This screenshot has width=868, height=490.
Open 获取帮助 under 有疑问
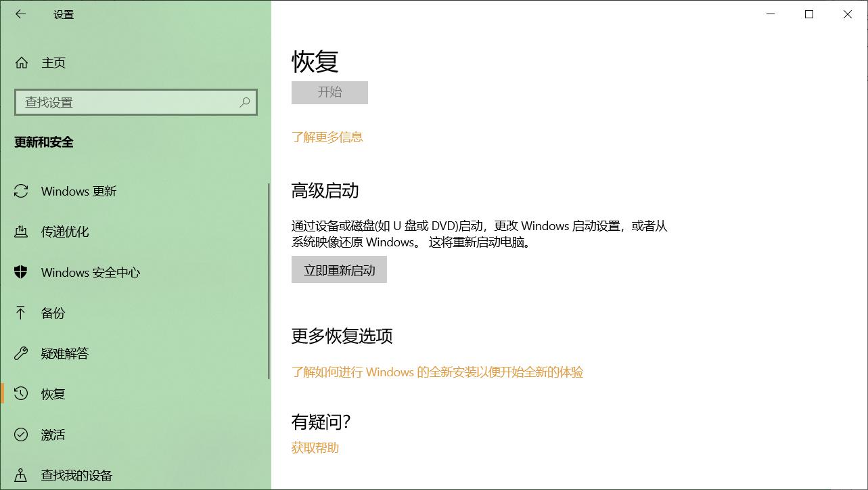(315, 447)
